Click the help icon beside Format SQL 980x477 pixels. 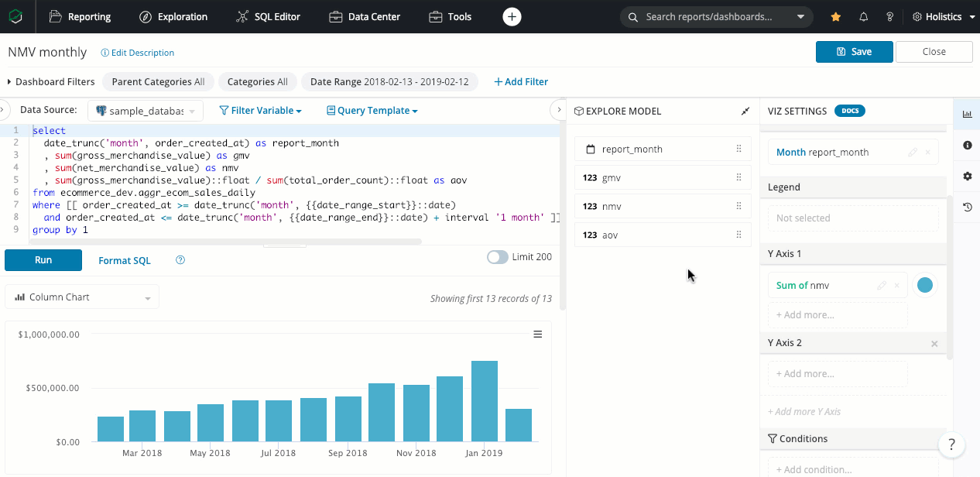pyautogui.click(x=180, y=260)
